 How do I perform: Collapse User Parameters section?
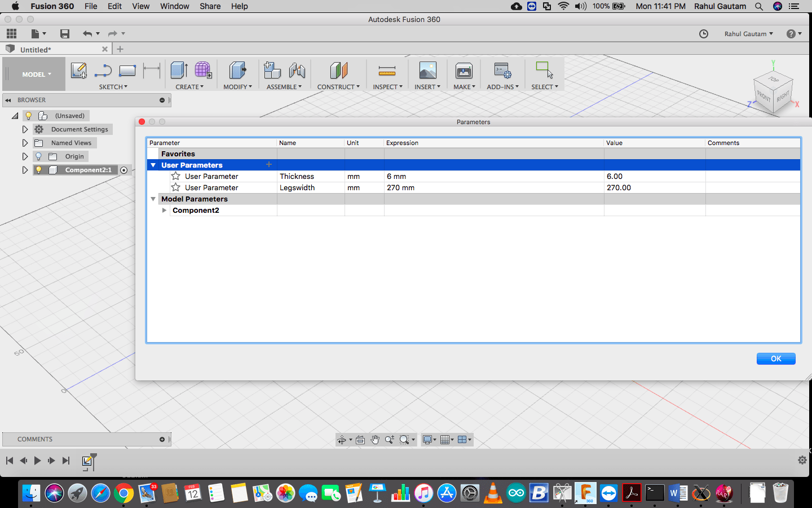pyautogui.click(x=153, y=165)
